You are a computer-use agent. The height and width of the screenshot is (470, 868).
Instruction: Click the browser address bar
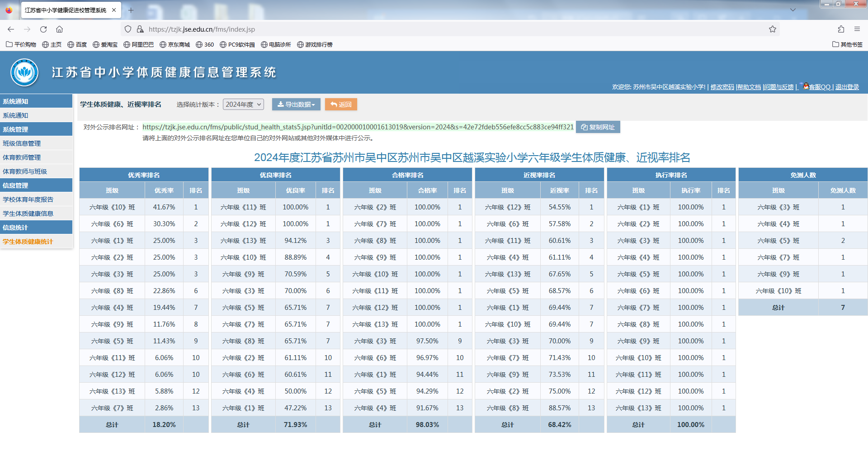[x=452, y=29]
